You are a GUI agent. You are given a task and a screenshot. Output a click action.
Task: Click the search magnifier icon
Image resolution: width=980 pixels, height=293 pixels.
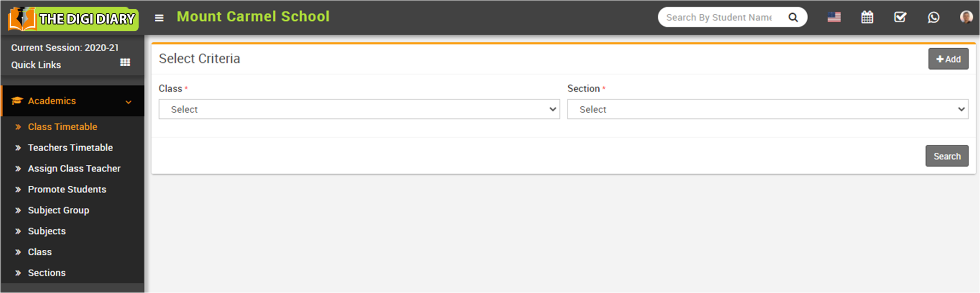[x=793, y=17]
